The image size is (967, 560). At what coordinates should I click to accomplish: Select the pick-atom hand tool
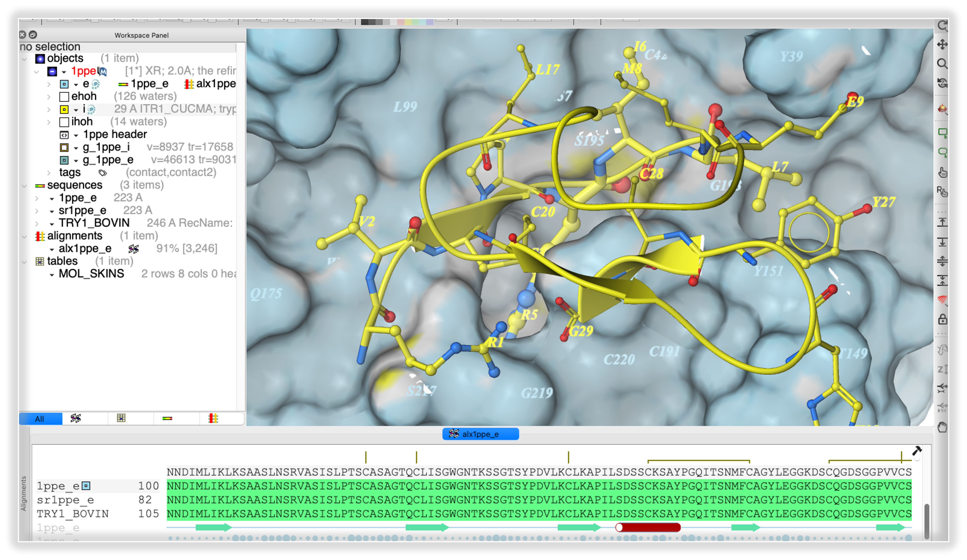(x=942, y=172)
